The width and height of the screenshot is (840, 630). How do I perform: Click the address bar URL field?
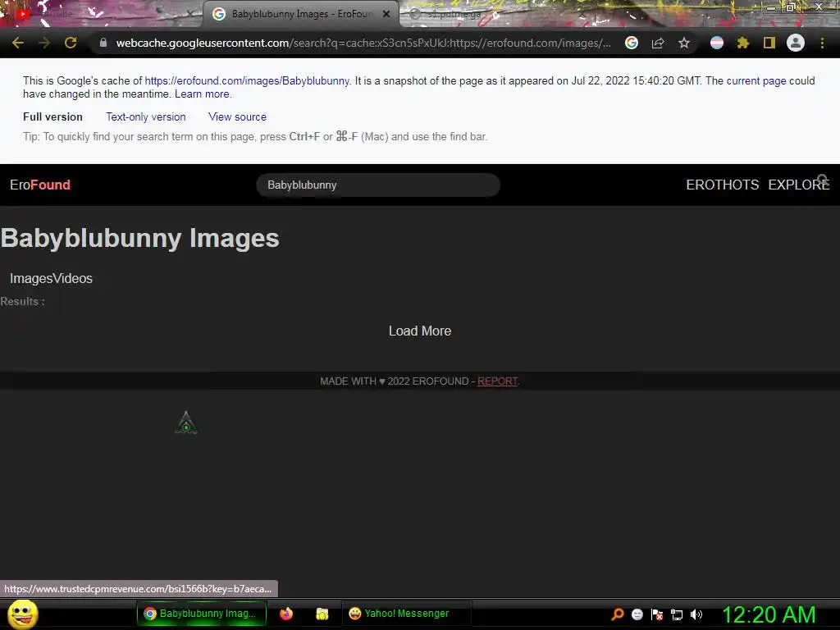point(363,43)
